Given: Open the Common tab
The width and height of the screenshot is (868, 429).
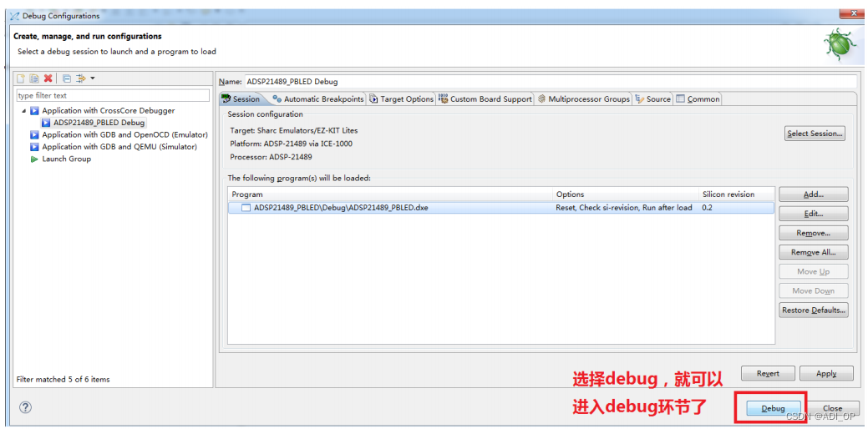Looking at the screenshot, I should (x=698, y=99).
